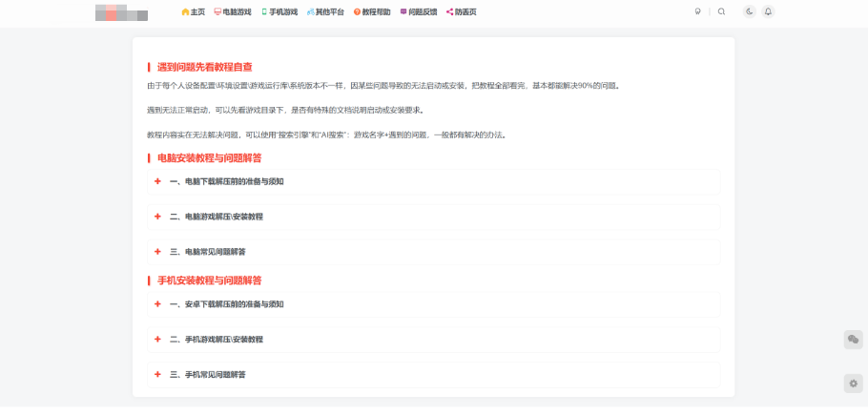Open notifications with the bell icon
The image size is (868, 415).
(x=768, y=11)
